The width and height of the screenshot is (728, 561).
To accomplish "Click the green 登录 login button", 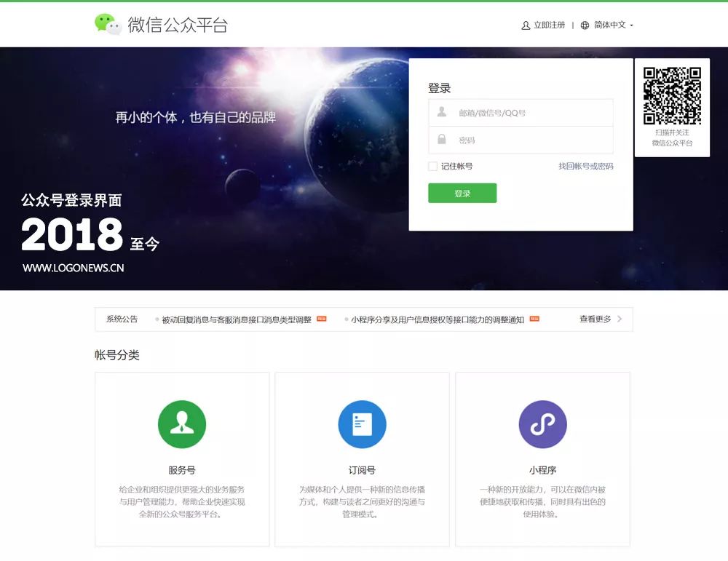I will [462, 193].
